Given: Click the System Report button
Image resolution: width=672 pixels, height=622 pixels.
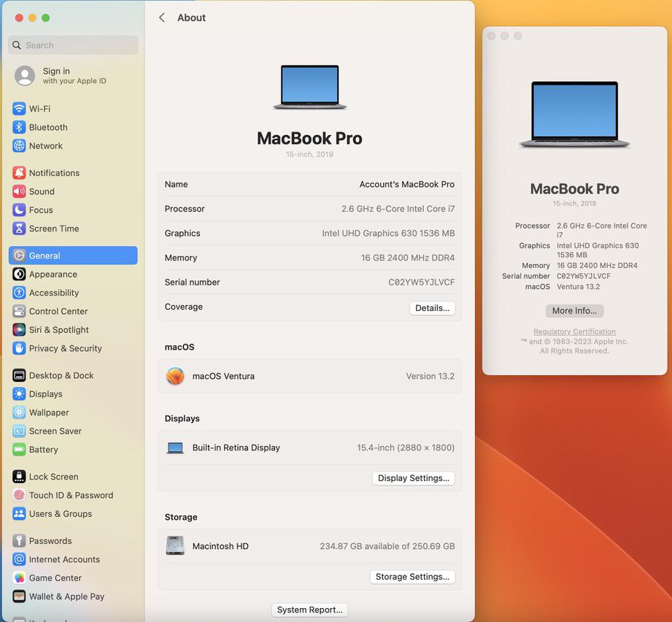Looking at the screenshot, I should [x=310, y=610].
